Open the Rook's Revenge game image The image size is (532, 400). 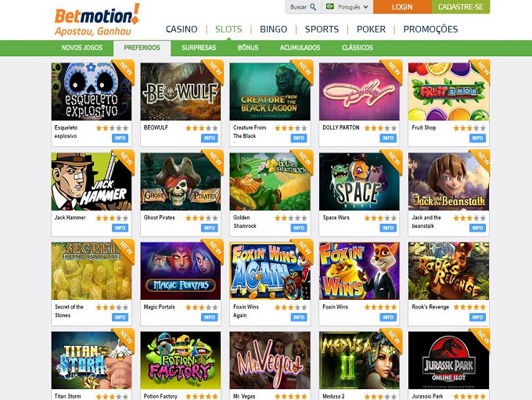[x=448, y=271]
